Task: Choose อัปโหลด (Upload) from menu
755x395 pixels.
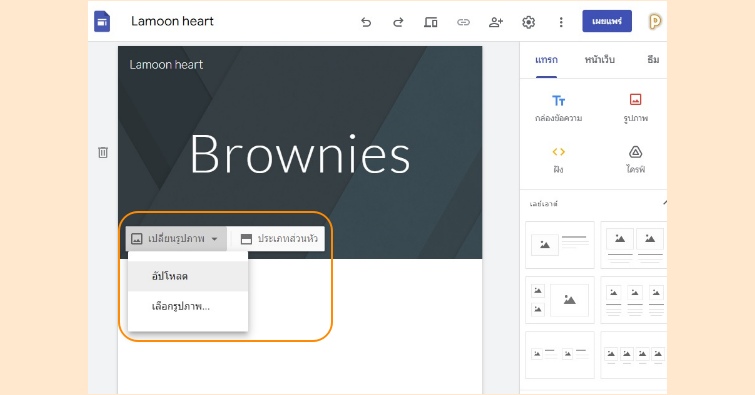Action: 188,276
